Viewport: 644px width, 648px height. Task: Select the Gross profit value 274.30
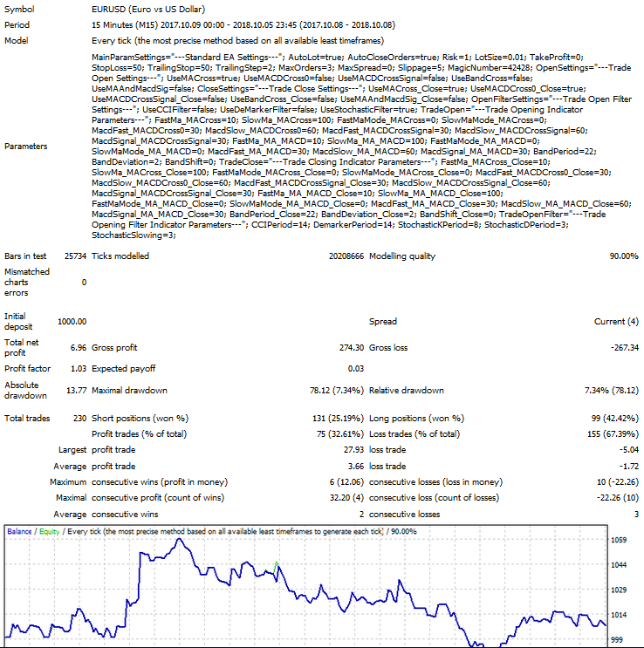[x=352, y=348]
